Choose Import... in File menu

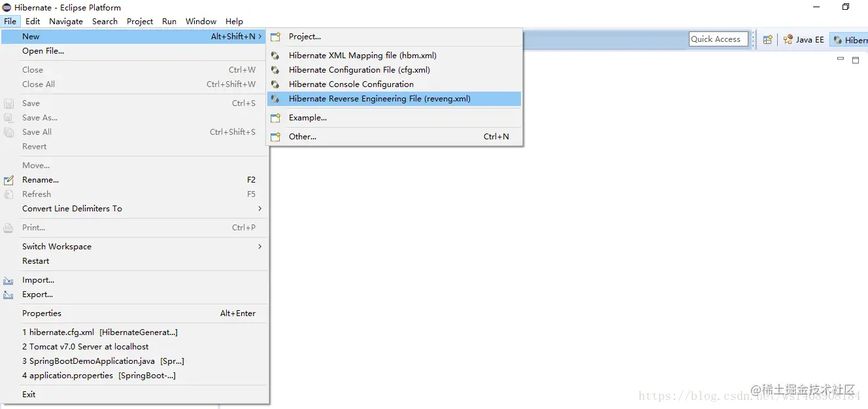(x=135, y=279)
